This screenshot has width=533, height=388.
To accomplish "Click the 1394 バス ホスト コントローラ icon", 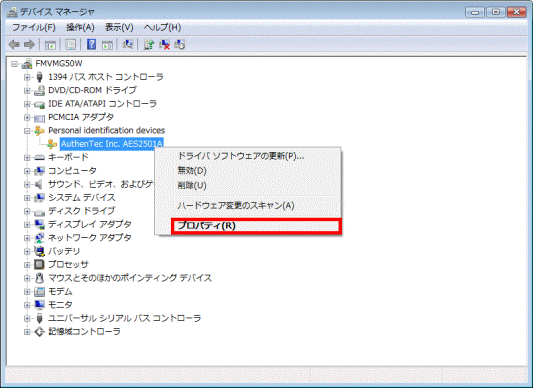I will click(x=39, y=77).
